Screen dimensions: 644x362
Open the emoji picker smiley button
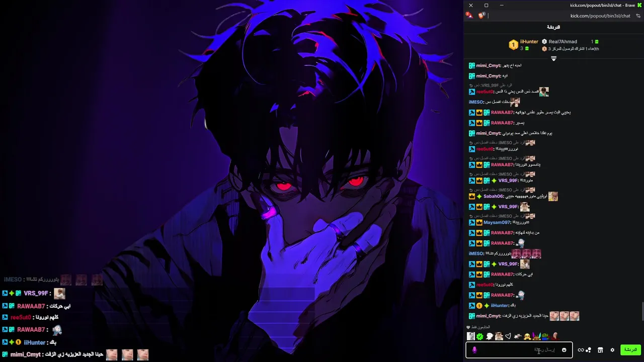(x=564, y=350)
